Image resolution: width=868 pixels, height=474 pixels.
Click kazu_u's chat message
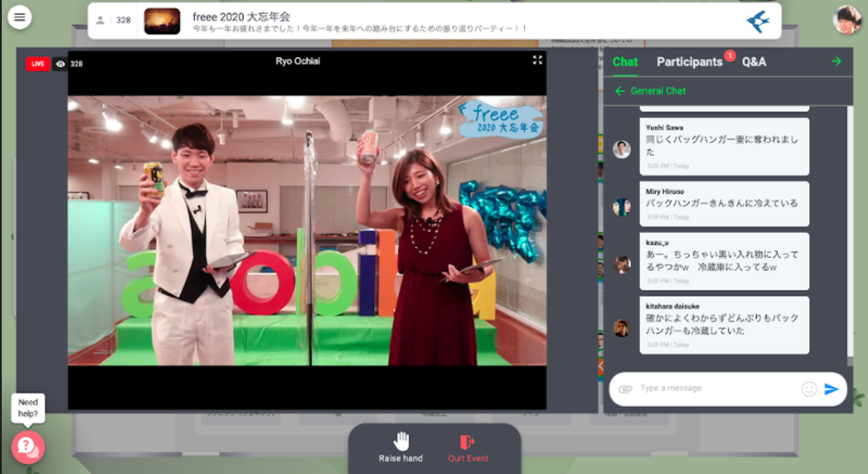pos(724,261)
